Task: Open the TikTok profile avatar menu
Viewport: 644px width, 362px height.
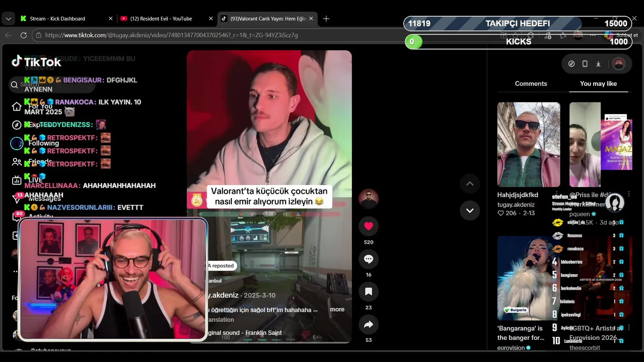Action: (x=619, y=64)
